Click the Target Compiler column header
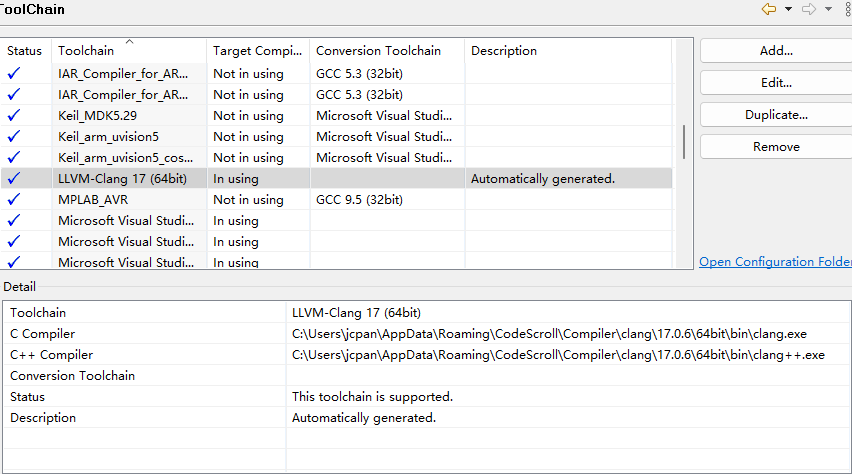 [258, 51]
